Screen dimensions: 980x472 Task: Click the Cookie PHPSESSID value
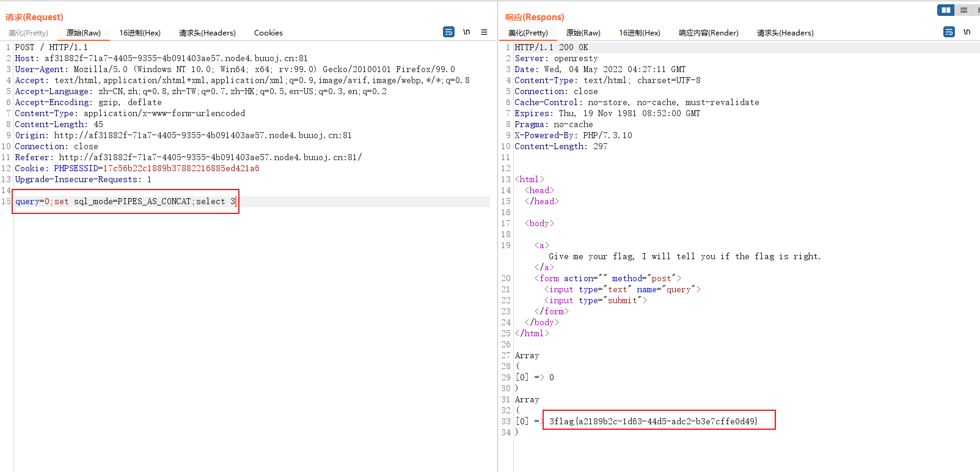point(181,168)
